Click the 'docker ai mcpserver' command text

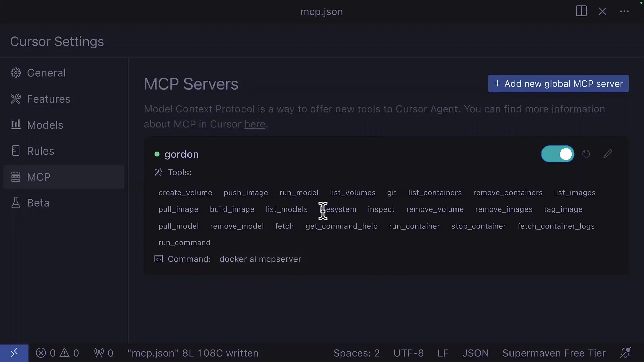(x=260, y=259)
